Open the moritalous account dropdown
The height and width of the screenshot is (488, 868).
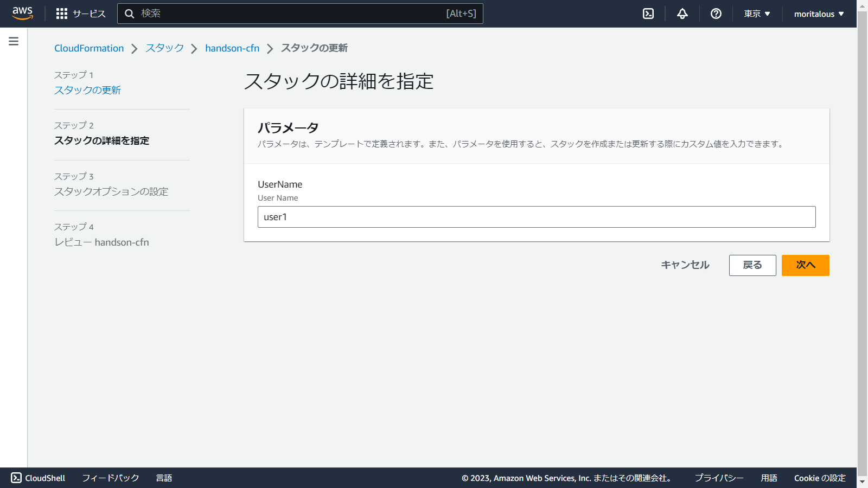click(x=819, y=14)
